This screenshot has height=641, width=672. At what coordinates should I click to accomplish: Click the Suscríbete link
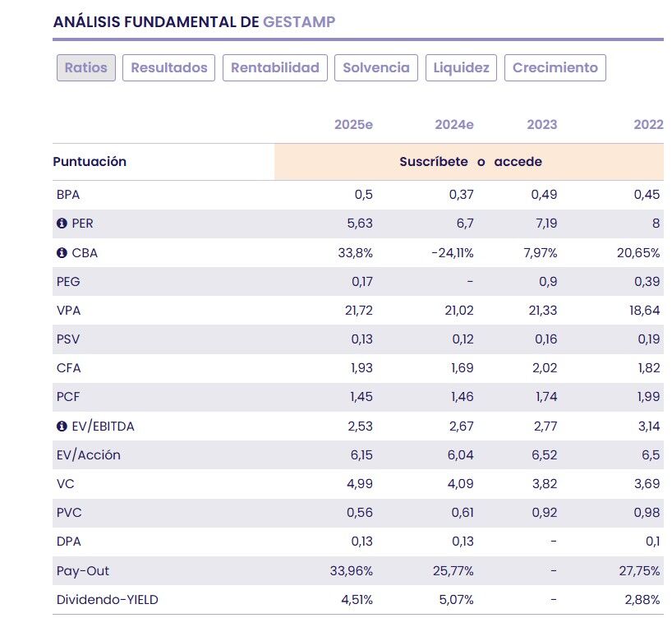tap(435, 162)
